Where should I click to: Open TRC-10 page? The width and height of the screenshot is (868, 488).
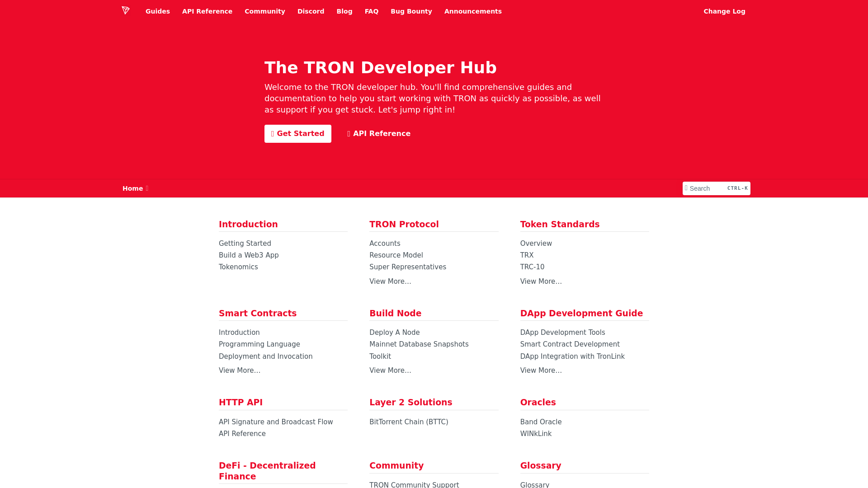pos(532,267)
